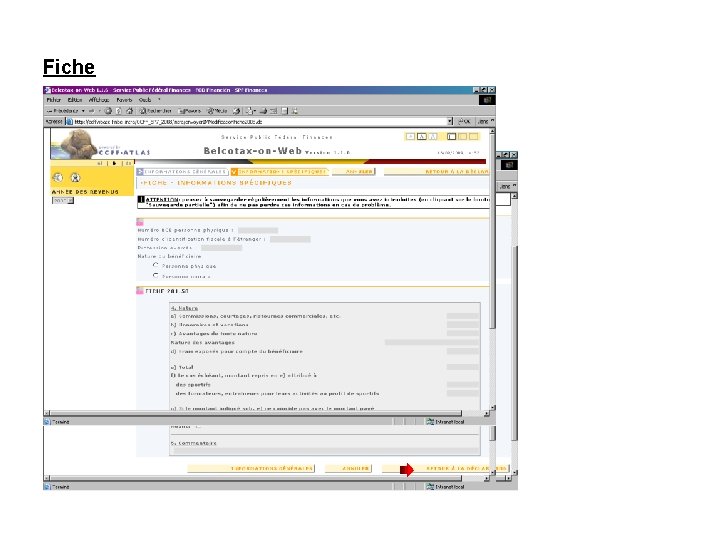720x540 pixels.
Task: Click the bottom Annuler button
Action: (349, 468)
